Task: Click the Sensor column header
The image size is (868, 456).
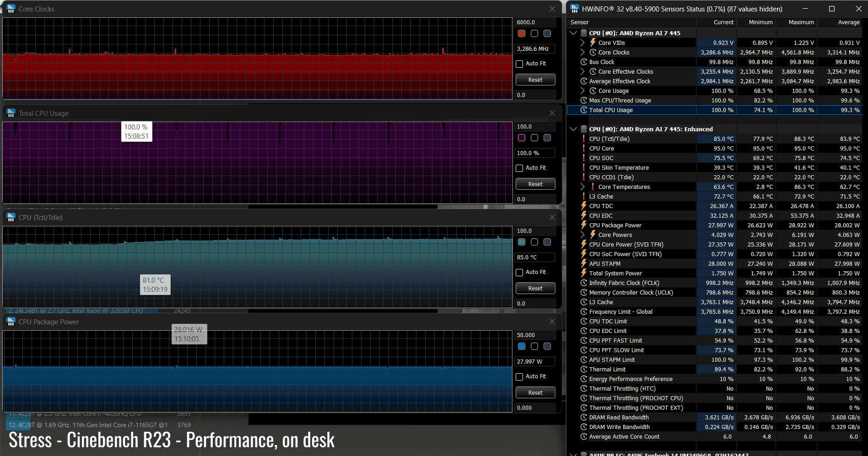Action: pos(631,22)
